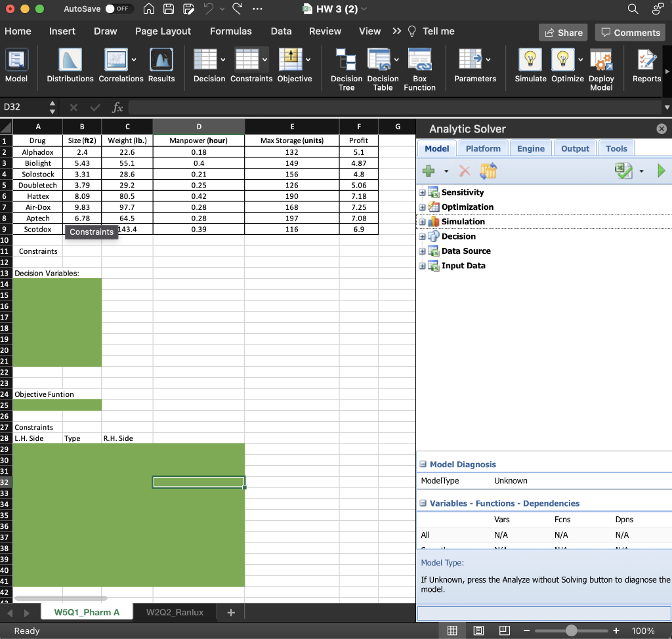This screenshot has height=639, width=672.
Task: Click the zoom slider handle
Action: tap(572, 630)
